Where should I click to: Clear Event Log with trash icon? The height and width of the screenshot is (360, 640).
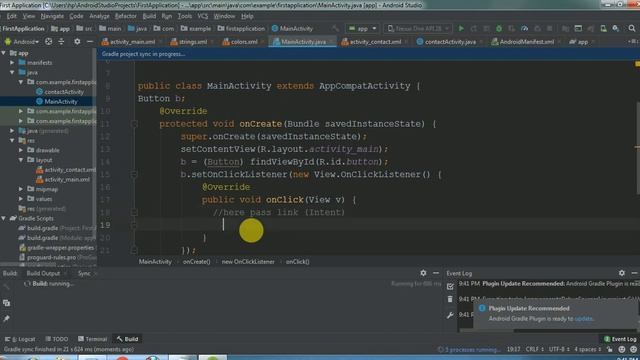tap(450, 299)
